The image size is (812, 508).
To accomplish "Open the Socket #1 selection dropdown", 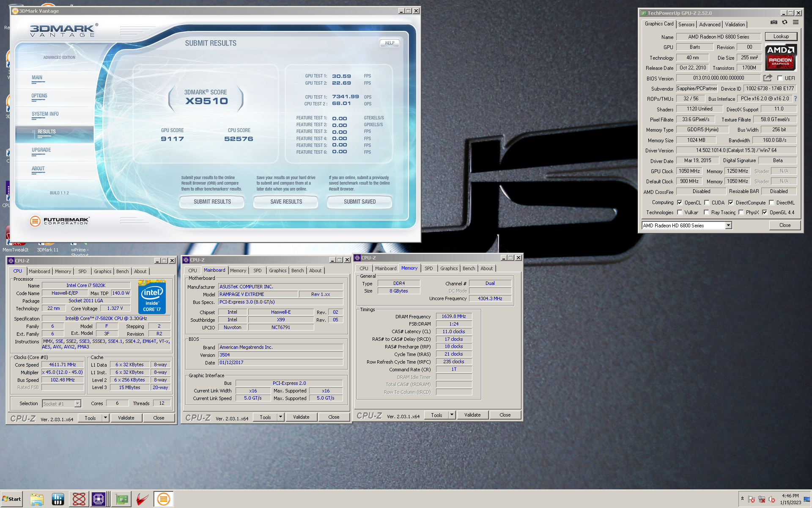I will point(77,403).
